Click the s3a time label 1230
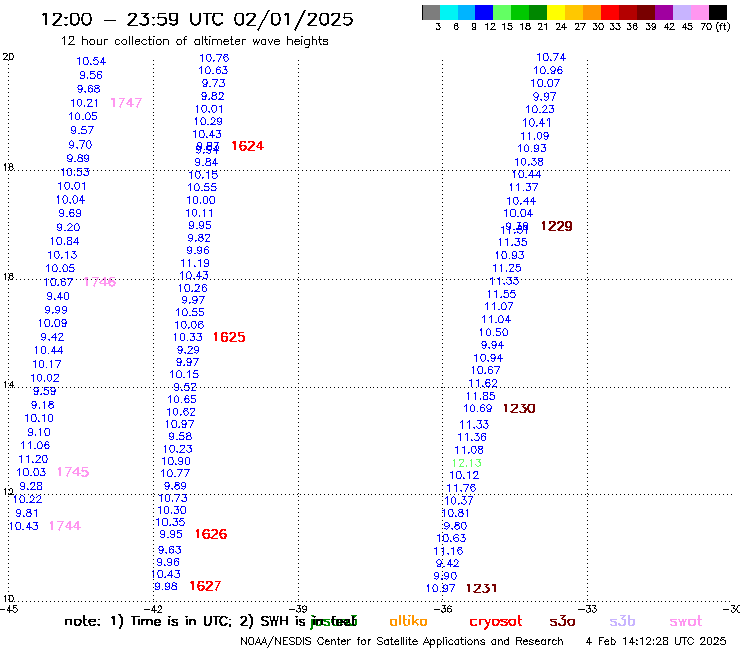 pyautogui.click(x=519, y=408)
